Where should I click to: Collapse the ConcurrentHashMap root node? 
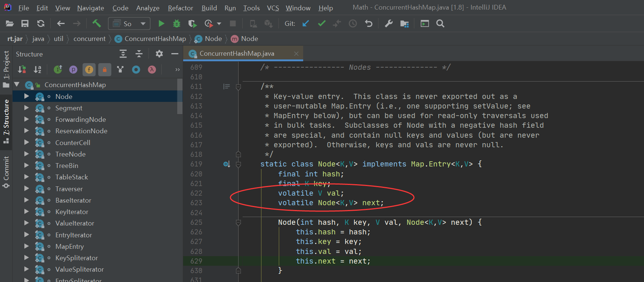tap(17, 85)
